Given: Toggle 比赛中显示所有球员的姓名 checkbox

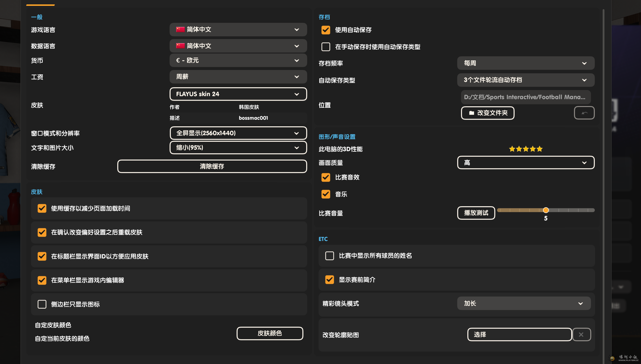Looking at the screenshot, I should (x=330, y=256).
